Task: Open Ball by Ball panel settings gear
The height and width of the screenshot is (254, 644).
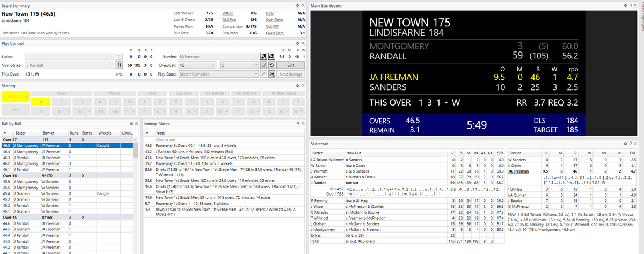Action: (131, 123)
